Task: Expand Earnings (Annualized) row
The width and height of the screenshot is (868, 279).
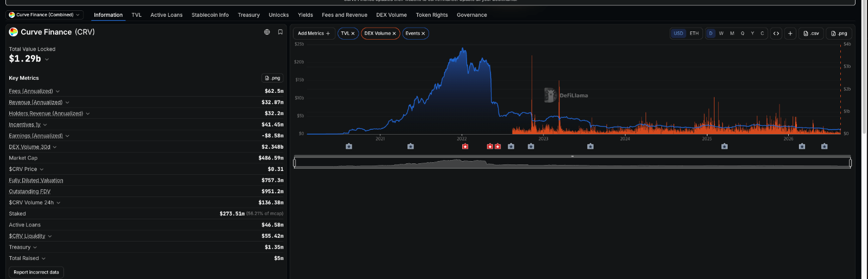Action: pyautogui.click(x=67, y=136)
